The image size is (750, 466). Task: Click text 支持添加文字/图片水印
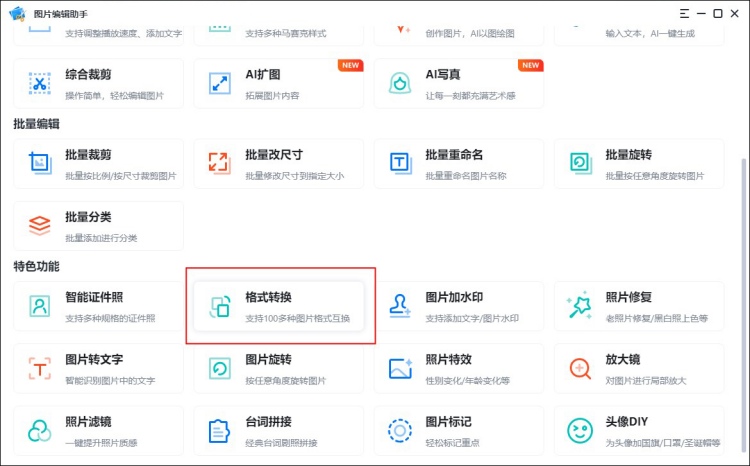(x=472, y=318)
